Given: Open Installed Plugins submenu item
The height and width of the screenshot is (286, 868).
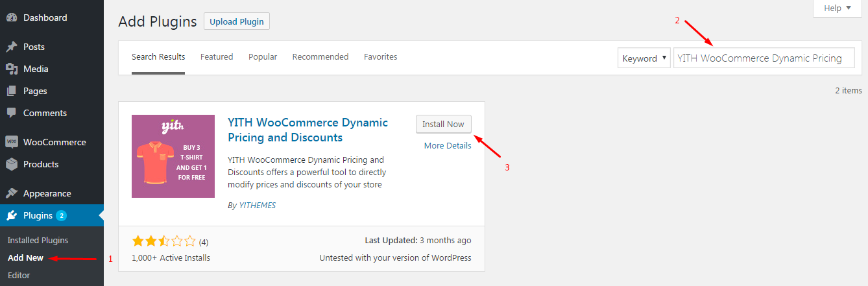Looking at the screenshot, I should click(38, 240).
